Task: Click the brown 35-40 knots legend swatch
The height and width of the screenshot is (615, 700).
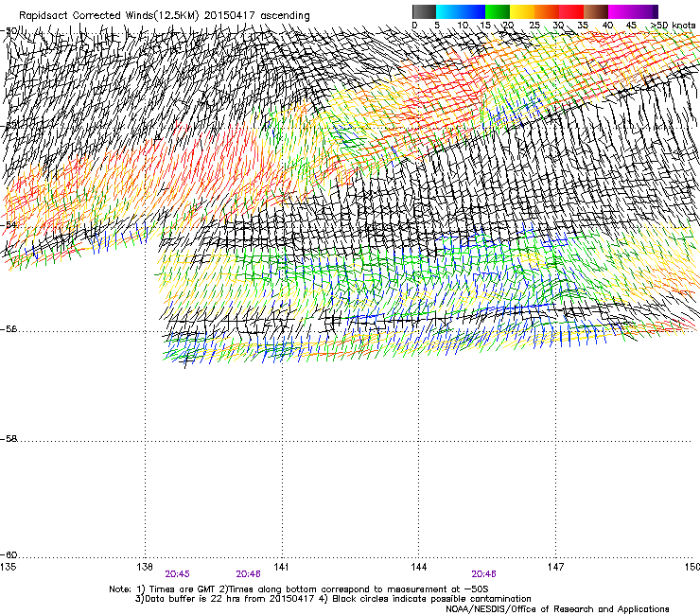Action: 596,11
